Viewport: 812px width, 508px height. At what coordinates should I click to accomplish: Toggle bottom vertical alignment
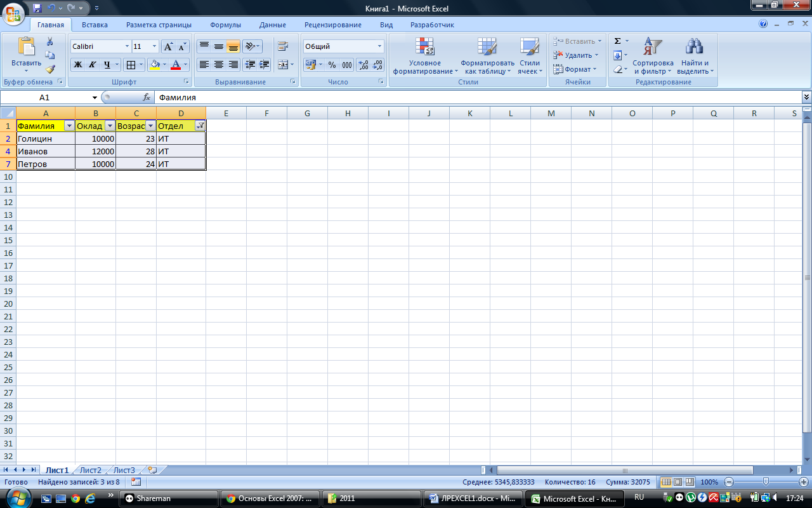[233, 46]
